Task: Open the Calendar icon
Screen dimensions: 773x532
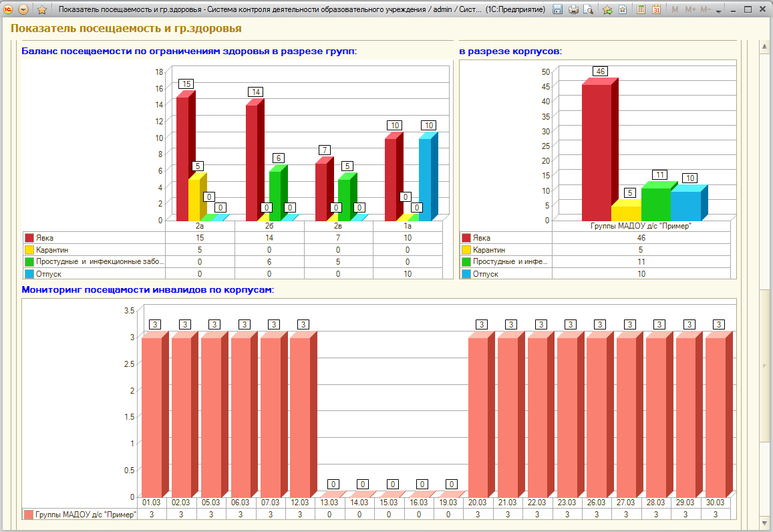Action: point(656,9)
